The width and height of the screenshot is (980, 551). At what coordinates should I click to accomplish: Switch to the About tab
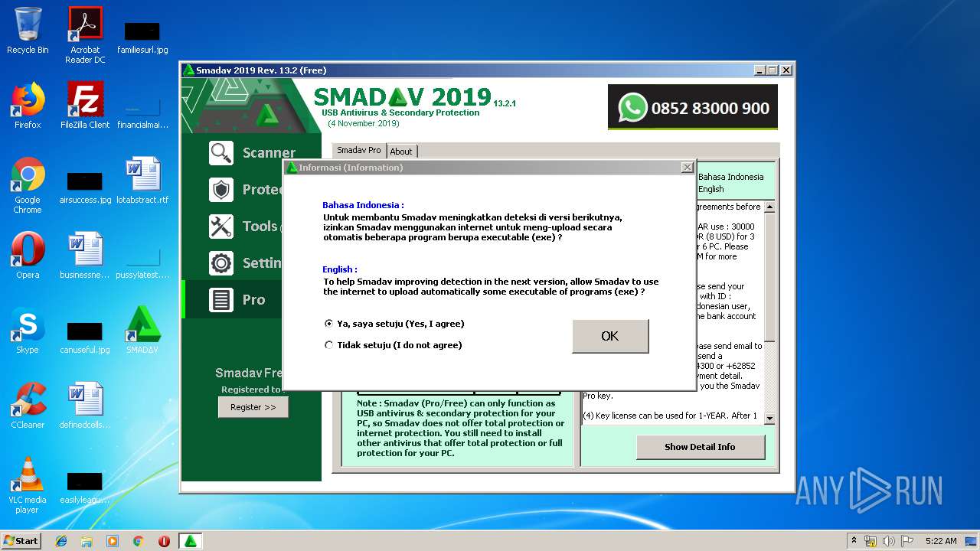[401, 152]
